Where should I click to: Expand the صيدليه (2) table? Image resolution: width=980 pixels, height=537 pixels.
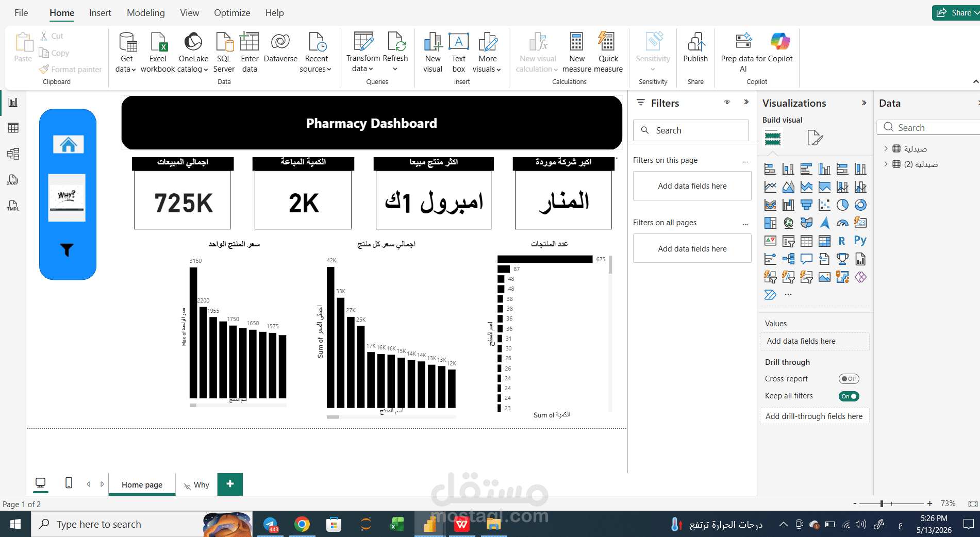point(886,164)
